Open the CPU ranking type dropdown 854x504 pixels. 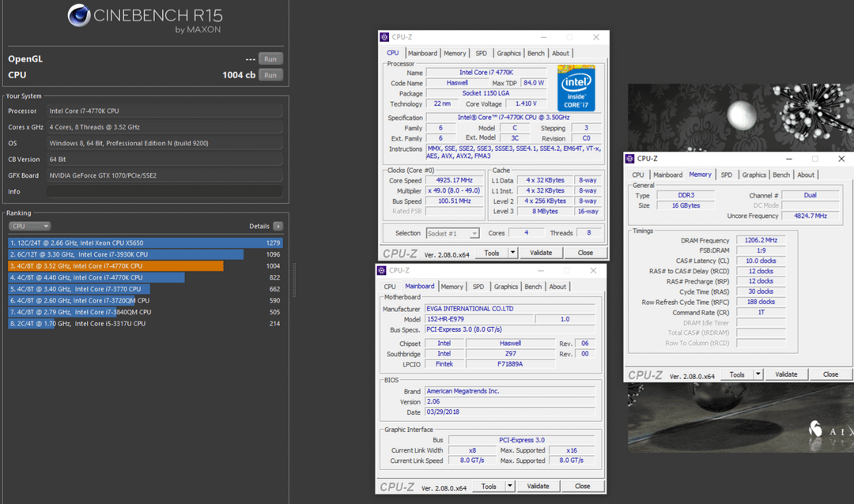[29, 226]
